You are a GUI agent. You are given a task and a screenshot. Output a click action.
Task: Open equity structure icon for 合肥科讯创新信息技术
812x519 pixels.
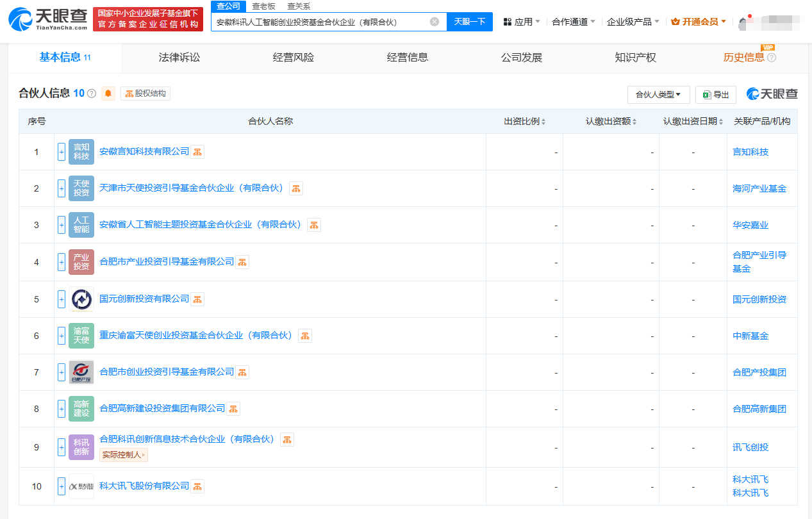tap(287, 440)
